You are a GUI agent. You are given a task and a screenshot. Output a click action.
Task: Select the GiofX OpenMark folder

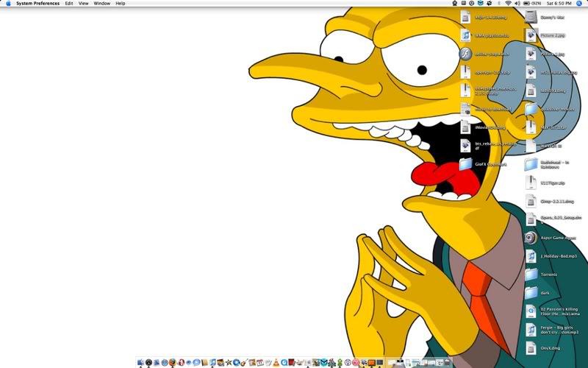pos(465,164)
